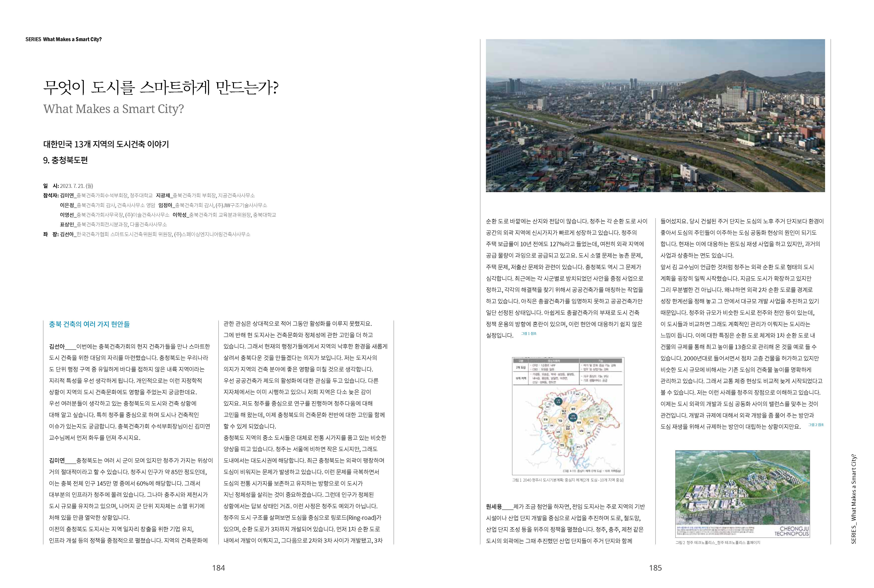Click the caption under figure 1 map

568,480
